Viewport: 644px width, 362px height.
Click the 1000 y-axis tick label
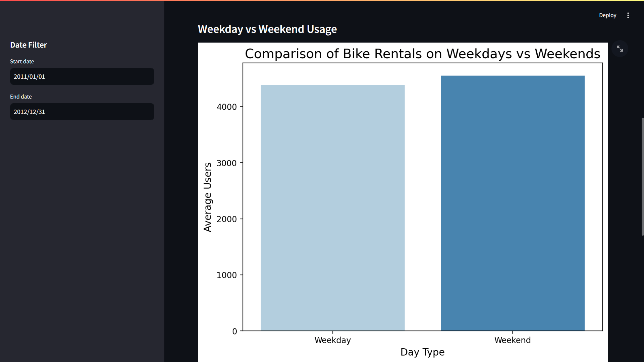227,275
